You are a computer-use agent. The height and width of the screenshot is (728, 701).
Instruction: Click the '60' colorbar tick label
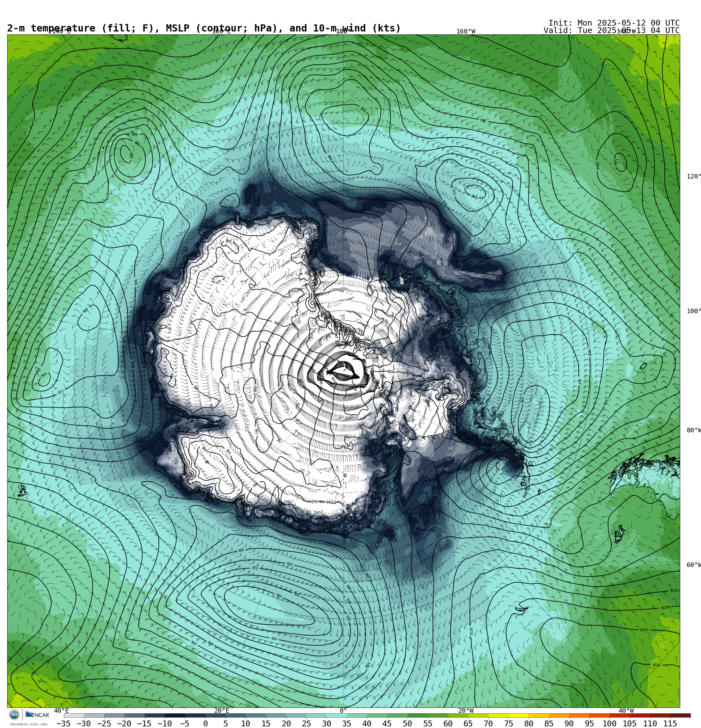tap(448, 723)
